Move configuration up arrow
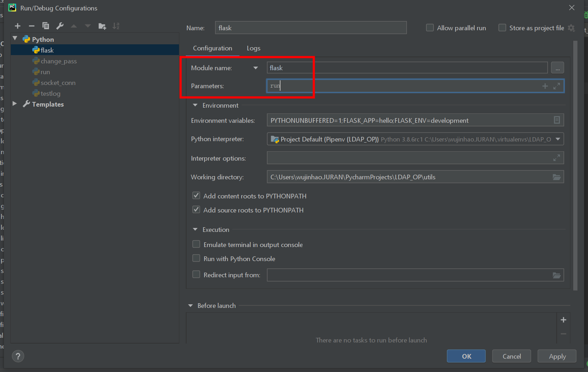The width and height of the screenshot is (588, 372). click(x=74, y=26)
